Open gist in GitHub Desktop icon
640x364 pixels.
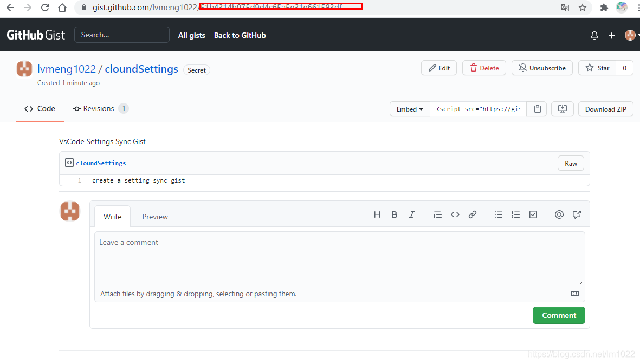coord(562,109)
